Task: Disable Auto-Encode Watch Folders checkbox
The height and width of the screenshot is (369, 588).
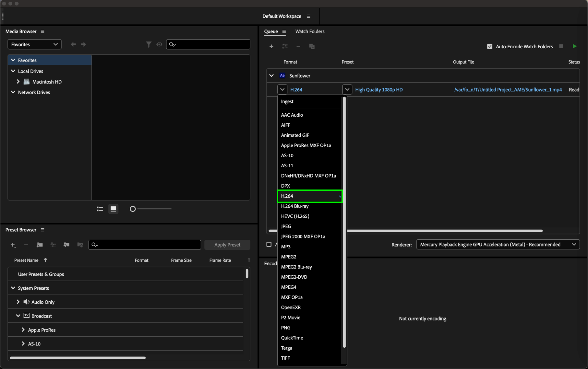Action: [490, 47]
